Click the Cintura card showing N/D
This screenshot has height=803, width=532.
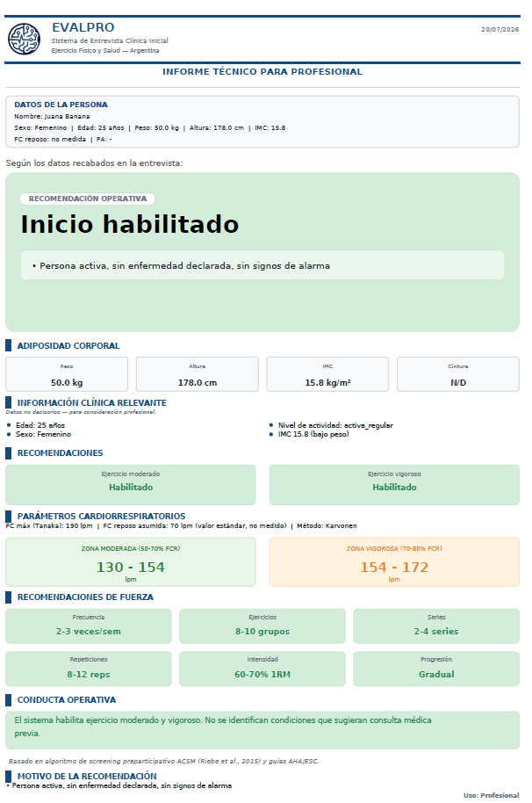[x=458, y=374]
